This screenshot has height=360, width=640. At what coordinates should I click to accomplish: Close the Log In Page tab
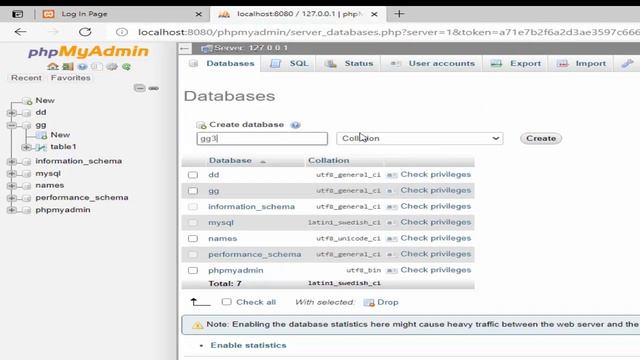pos(198,14)
